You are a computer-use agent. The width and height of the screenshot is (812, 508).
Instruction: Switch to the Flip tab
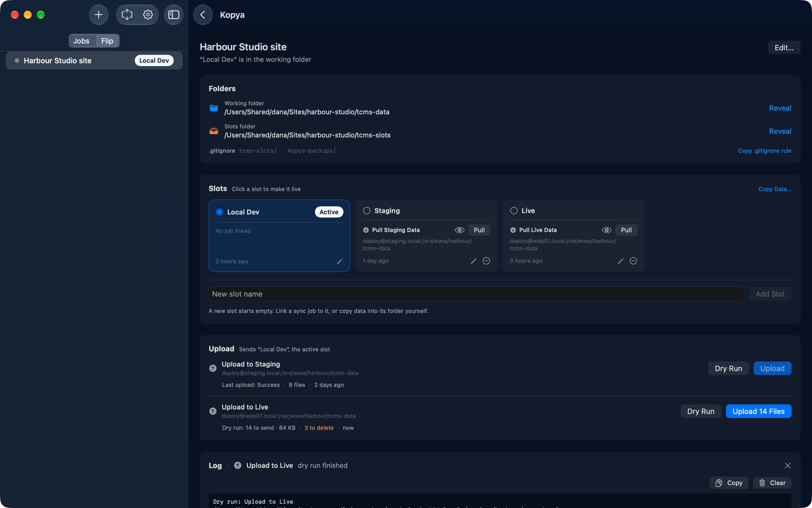point(107,41)
